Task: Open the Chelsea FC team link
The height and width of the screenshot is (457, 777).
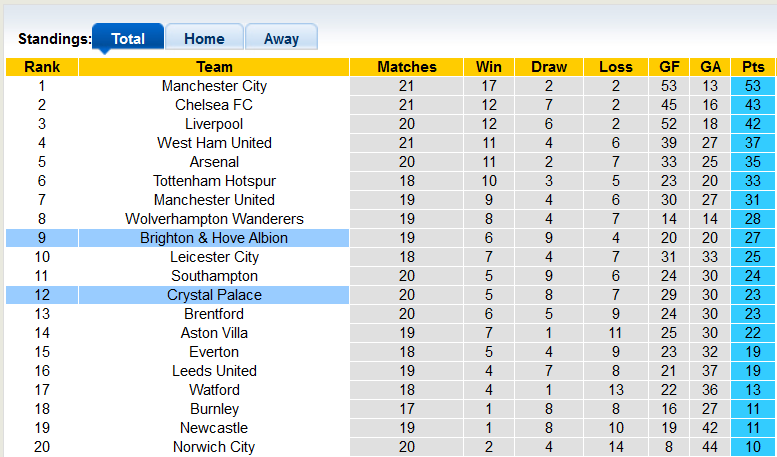Action: (214, 105)
